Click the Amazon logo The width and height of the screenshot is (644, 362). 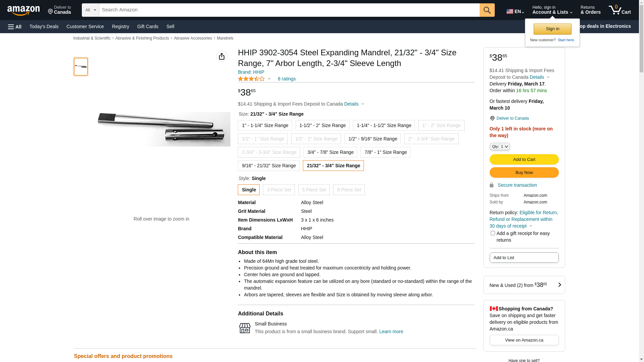[x=23, y=10]
